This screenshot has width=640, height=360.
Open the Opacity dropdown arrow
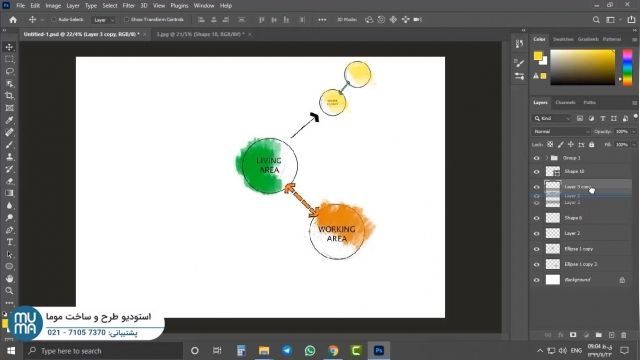(633, 131)
